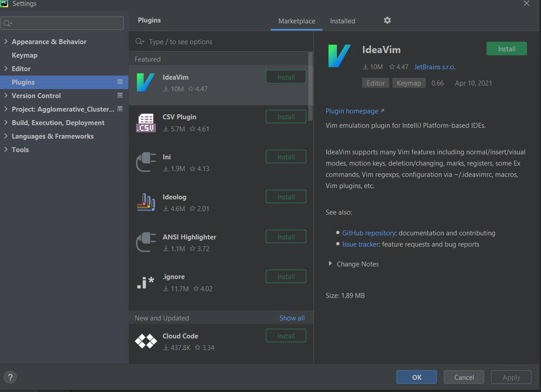
Task: Click the green Install button in details
Action: point(507,49)
